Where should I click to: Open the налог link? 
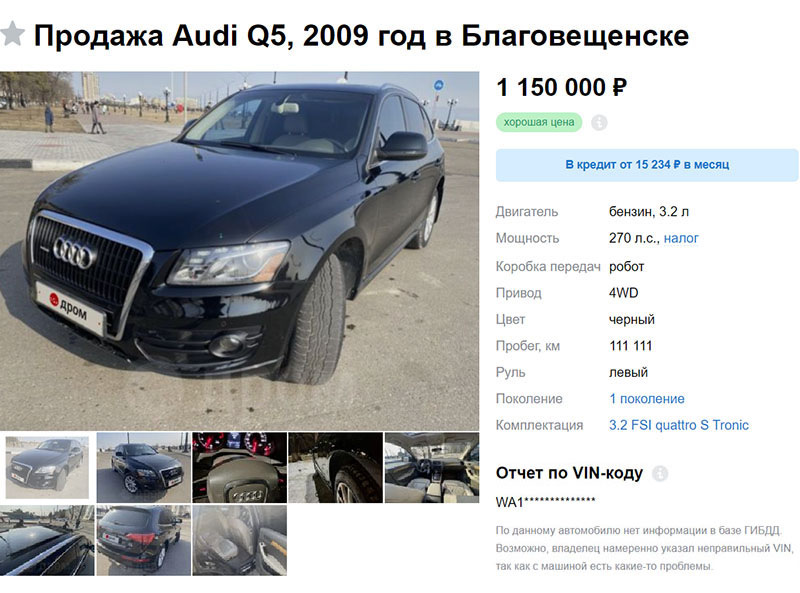pyautogui.click(x=681, y=238)
